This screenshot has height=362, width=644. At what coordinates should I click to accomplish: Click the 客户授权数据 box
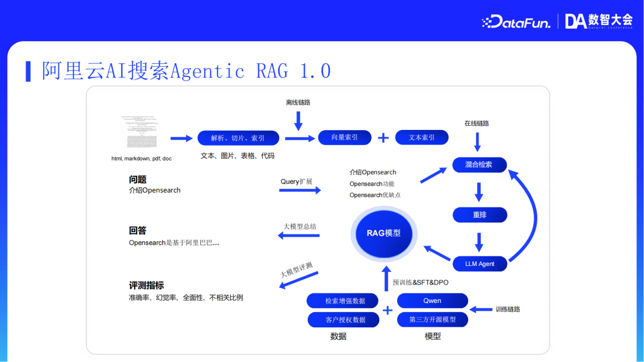343,320
